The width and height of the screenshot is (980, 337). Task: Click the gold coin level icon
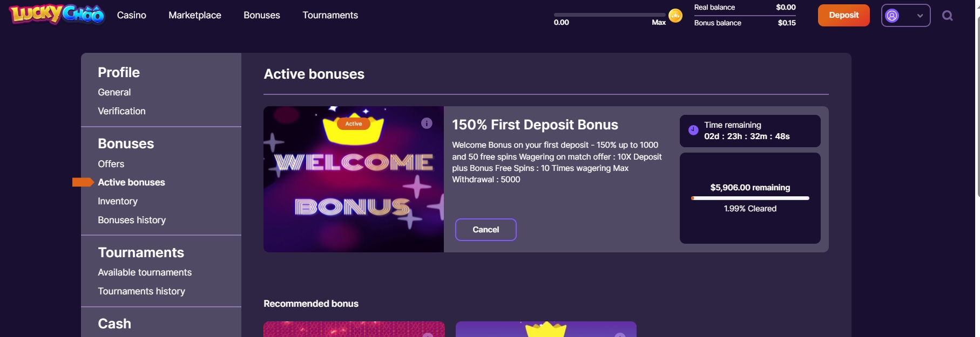[675, 16]
